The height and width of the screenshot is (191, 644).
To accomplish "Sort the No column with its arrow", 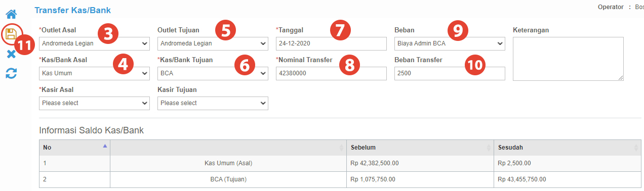I will pos(105,146).
